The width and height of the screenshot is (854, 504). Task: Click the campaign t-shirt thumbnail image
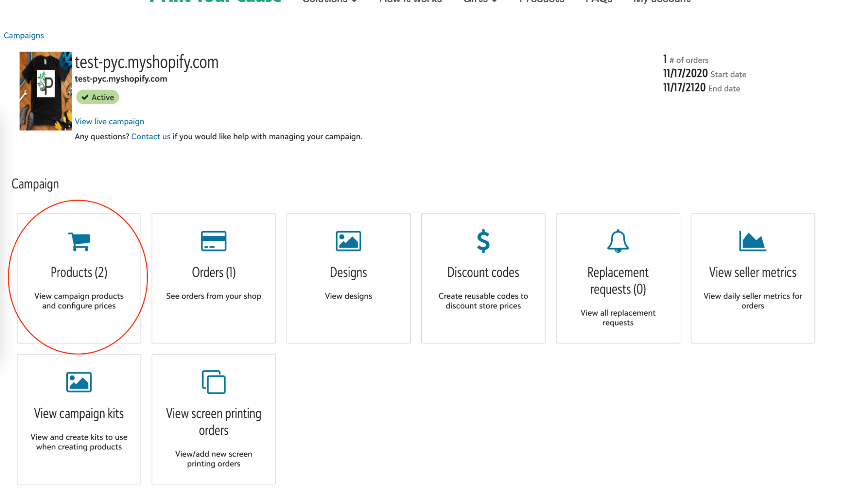click(46, 91)
